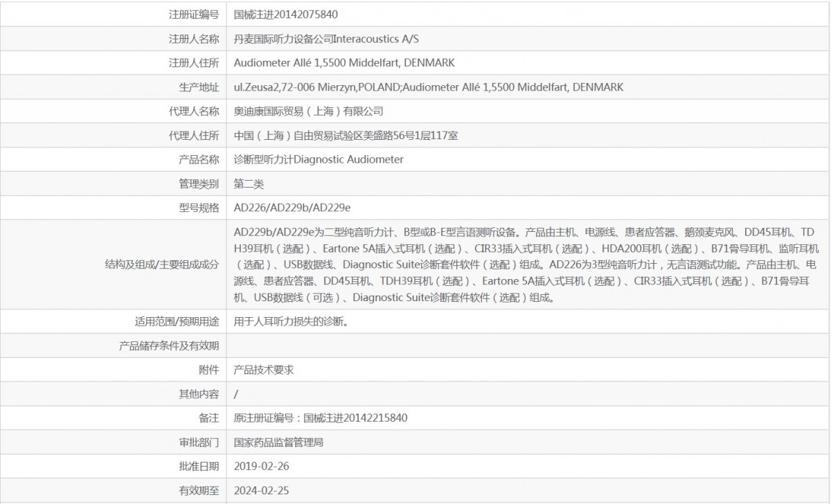
Task: Click the 代理人名称 label
Action: click(x=194, y=111)
